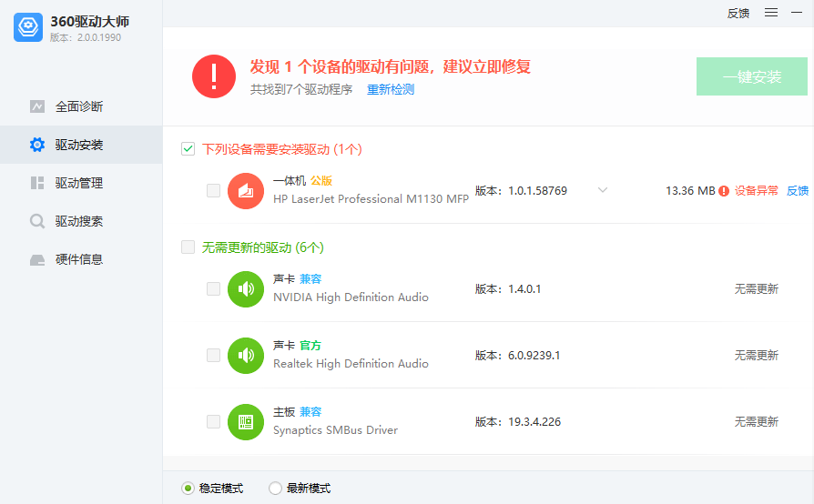This screenshot has height=504, width=814.
Task: Click the 反馈 link in the HP row
Action: coord(798,191)
